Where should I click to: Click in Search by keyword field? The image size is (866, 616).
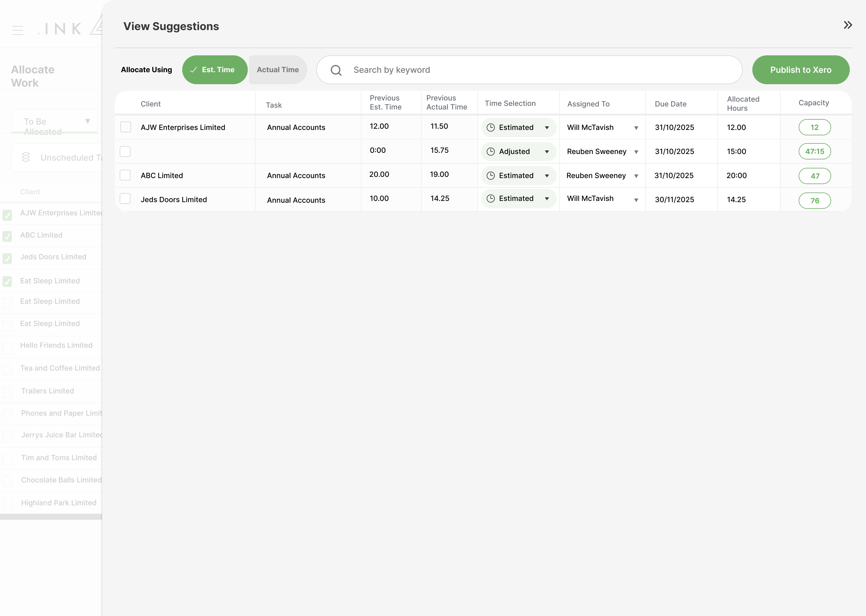pyautogui.click(x=529, y=70)
